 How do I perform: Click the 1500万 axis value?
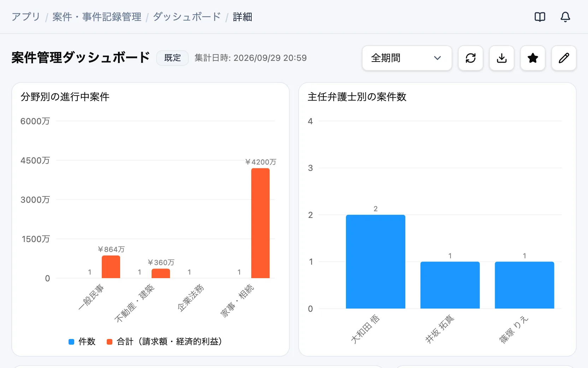36,239
